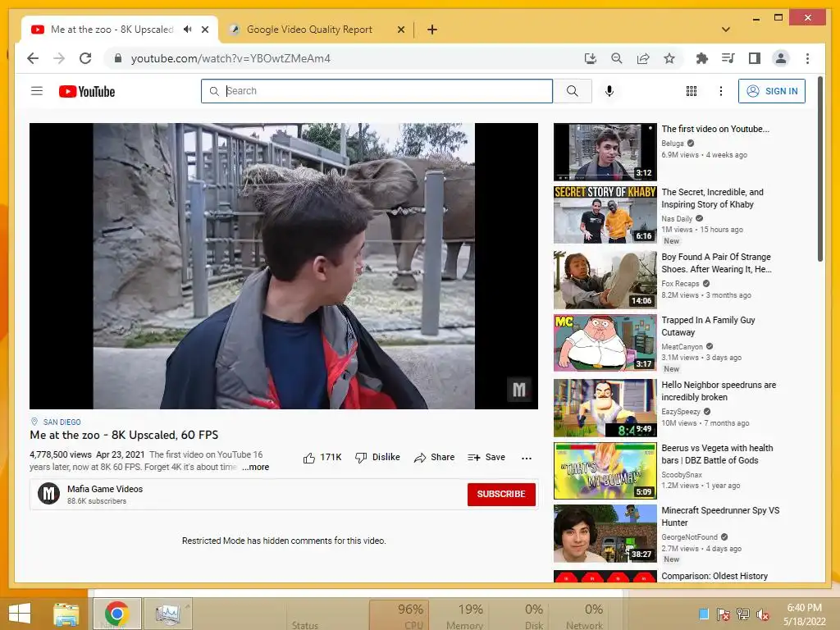Image resolution: width=840 pixels, height=630 pixels.
Task: Switch to Google Video Quality Report tab
Action: point(309,30)
